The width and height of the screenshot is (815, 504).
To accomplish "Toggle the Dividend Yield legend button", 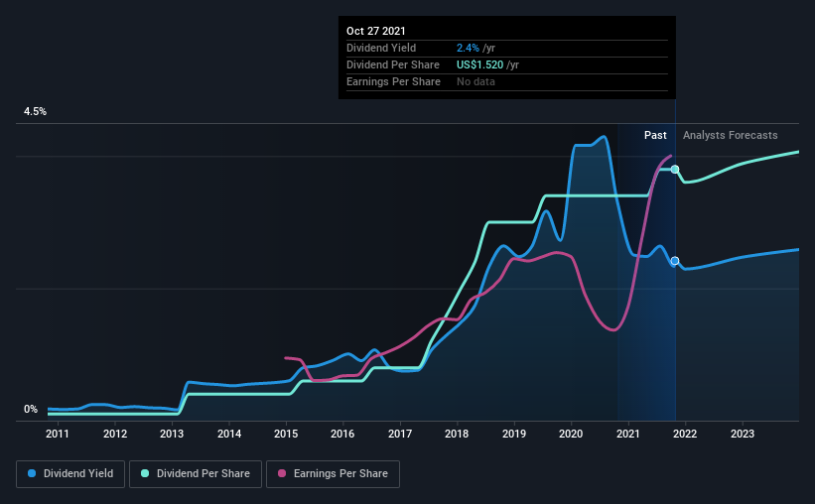I will click(70, 474).
